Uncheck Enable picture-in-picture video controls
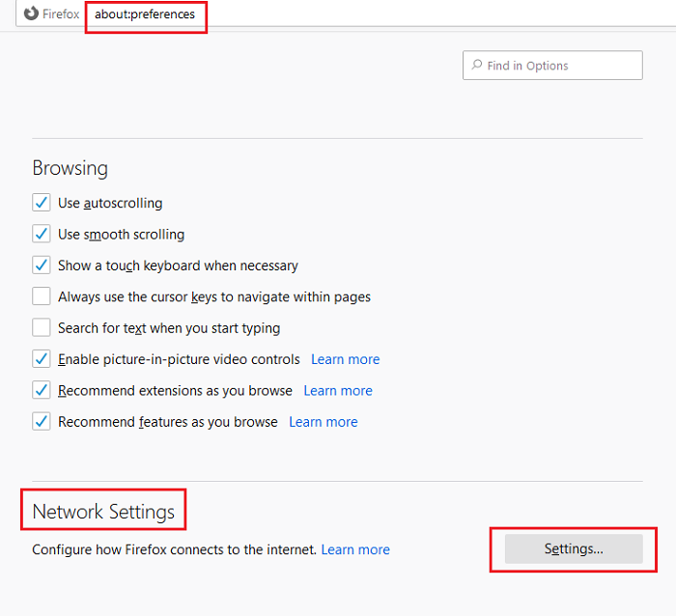676x616 pixels. coord(42,359)
